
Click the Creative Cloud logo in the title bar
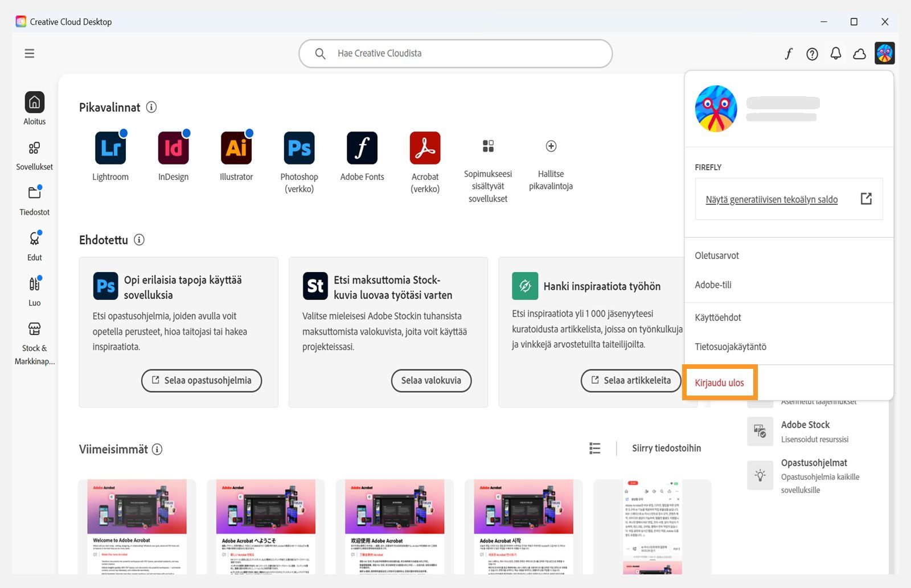pyautogui.click(x=21, y=22)
